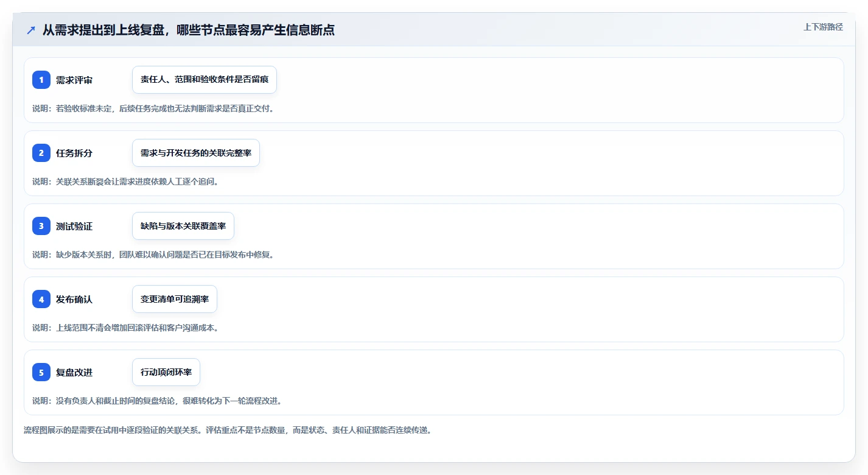The image size is (868, 475).
Task: Select step badge 3 for 测试验证
Action: coord(41,226)
